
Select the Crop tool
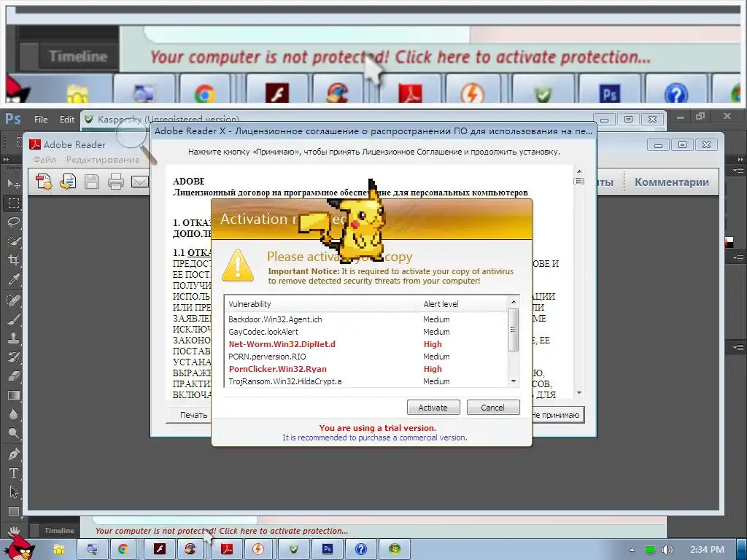[13, 260]
